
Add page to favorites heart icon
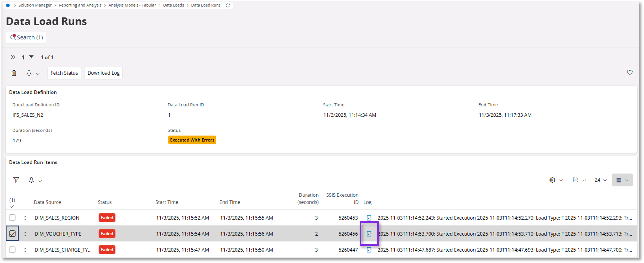630,72
